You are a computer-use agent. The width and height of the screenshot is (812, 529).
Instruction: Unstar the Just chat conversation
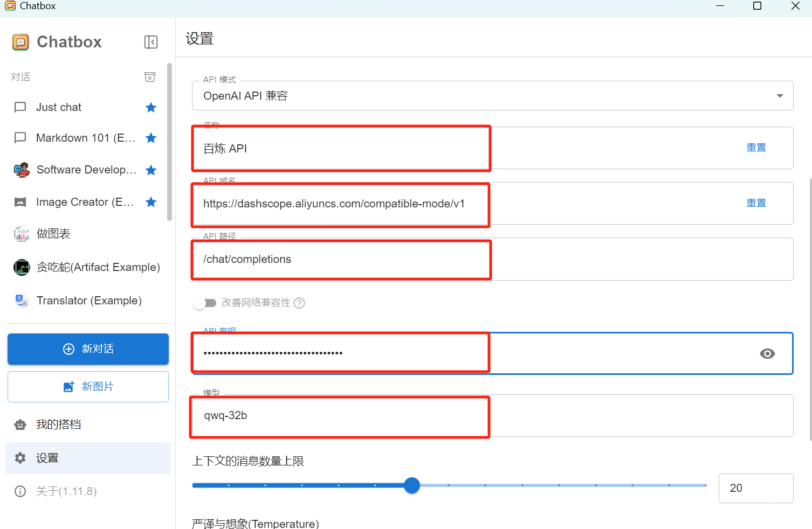click(x=151, y=107)
